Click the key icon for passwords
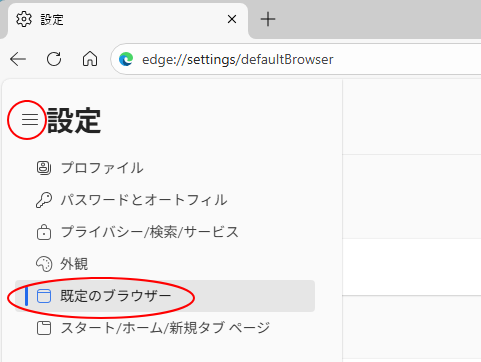 click(x=44, y=200)
